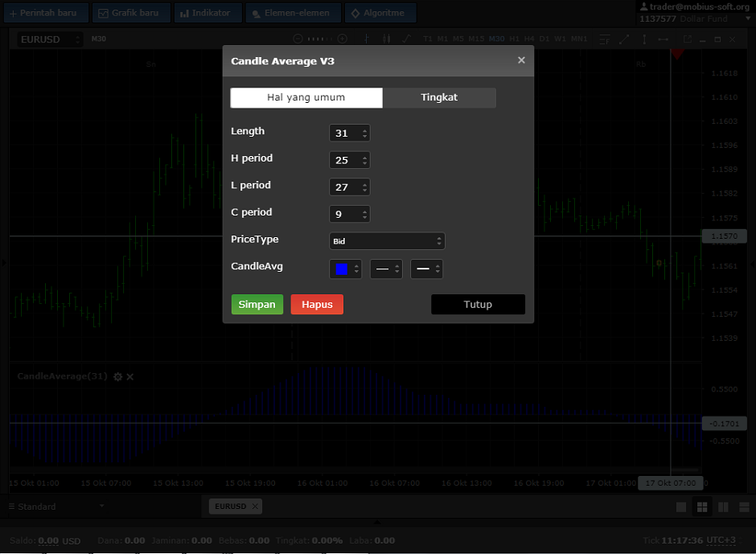This screenshot has height=554, width=756.
Task: Close the EURUSD chart tab
Action: point(255,507)
